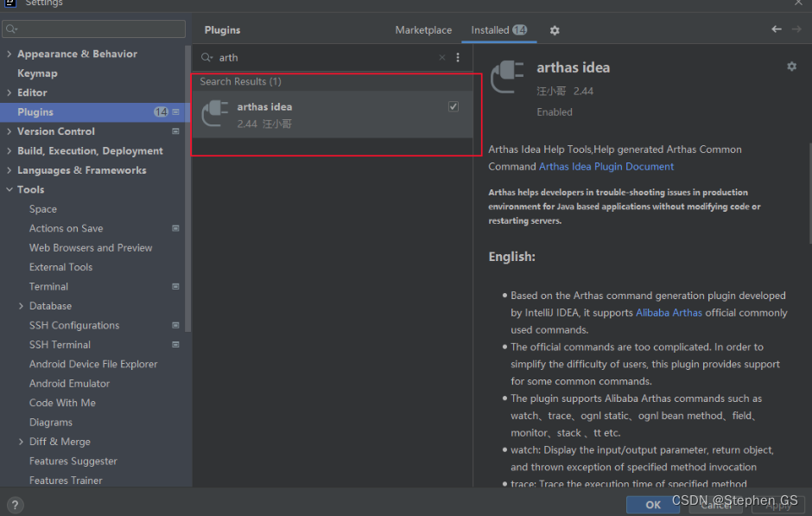Expand Appearance & Behavior section

9,54
